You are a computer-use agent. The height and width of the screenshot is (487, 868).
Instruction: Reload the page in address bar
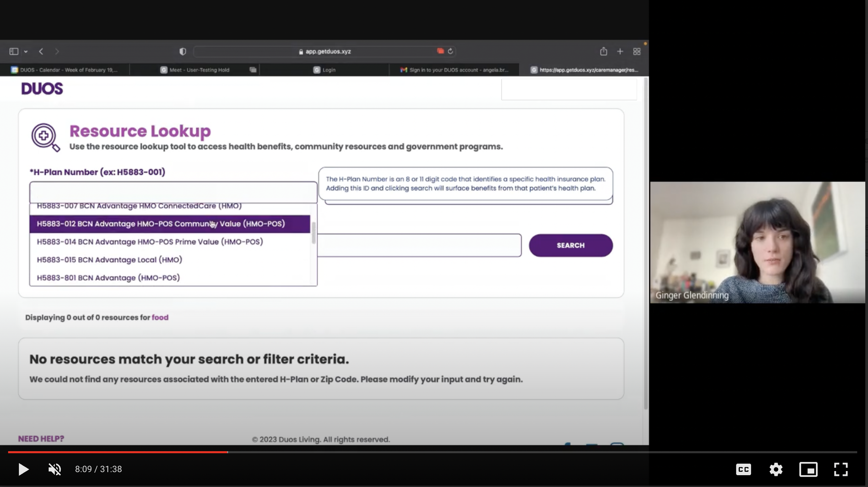pos(450,51)
